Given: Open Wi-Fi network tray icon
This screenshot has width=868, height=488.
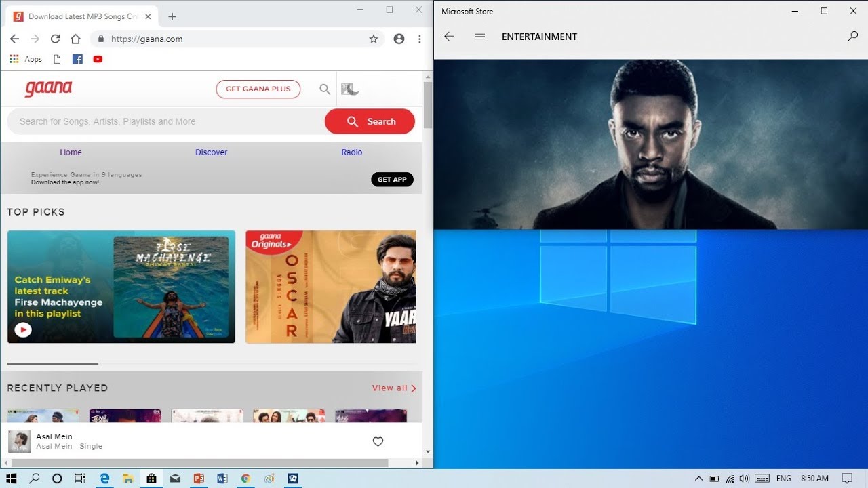Looking at the screenshot, I should point(730,479).
